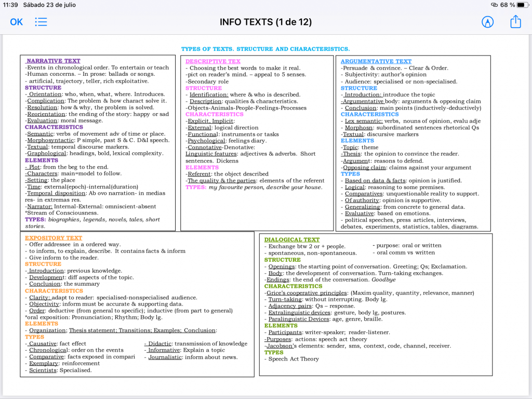
Task: Tap the INFO TEXTS (1 de 12) title
Action: pyautogui.click(x=265, y=22)
